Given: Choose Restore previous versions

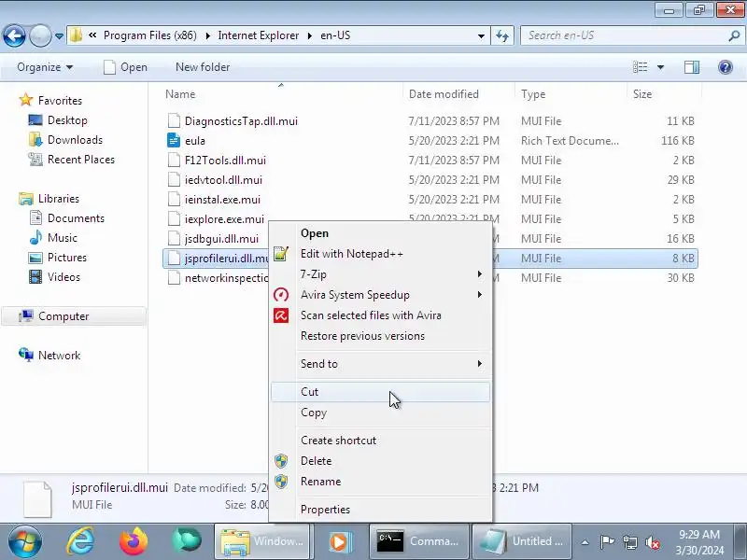Looking at the screenshot, I should (380, 336).
